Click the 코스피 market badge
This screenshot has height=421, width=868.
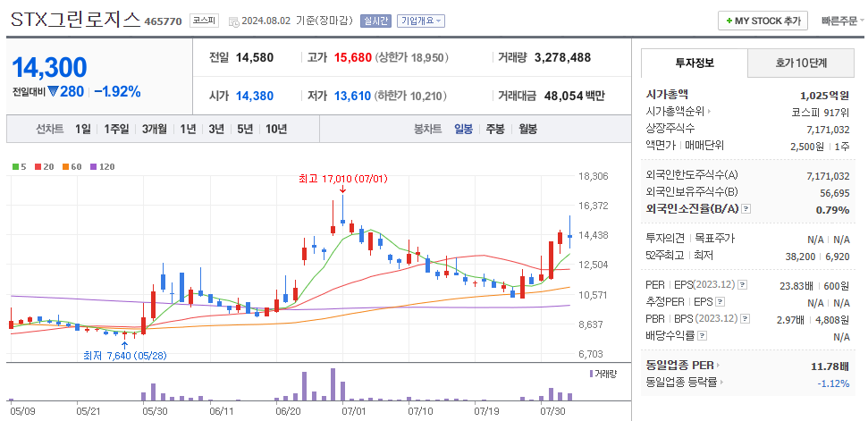point(205,21)
